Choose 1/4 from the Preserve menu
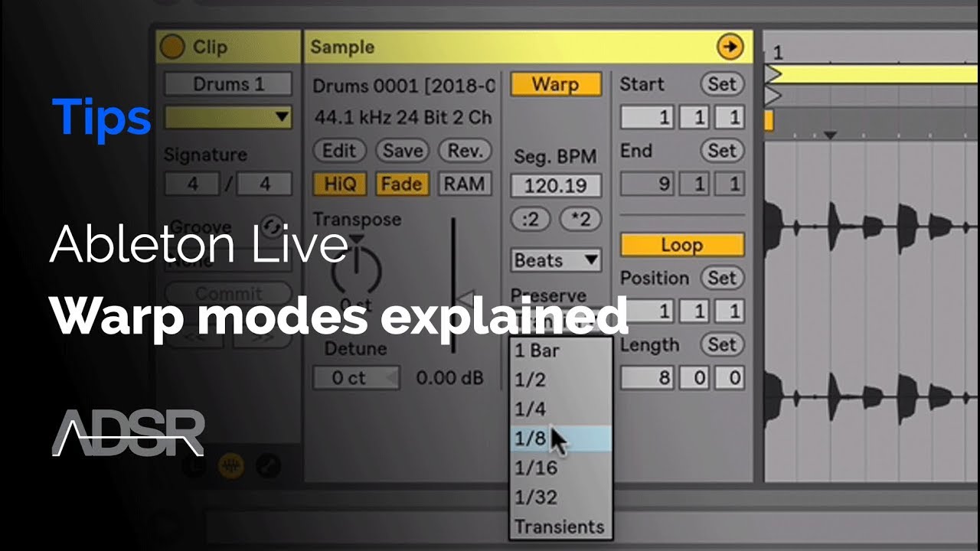The image size is (980, 551). tap(561, 409)
